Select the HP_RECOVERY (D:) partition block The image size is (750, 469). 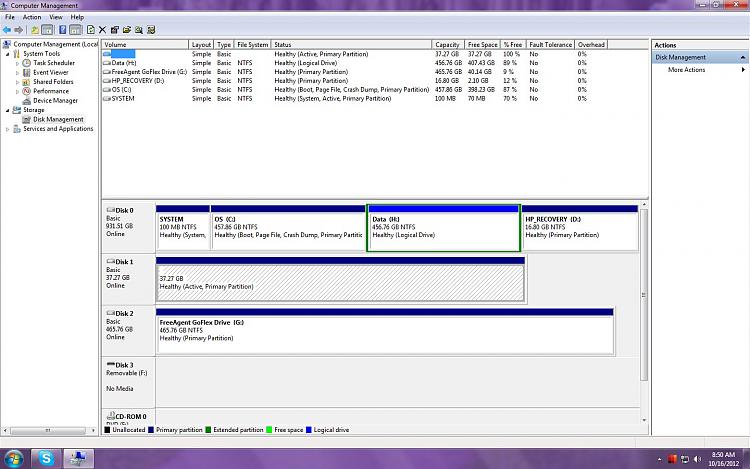coord(580,228)
